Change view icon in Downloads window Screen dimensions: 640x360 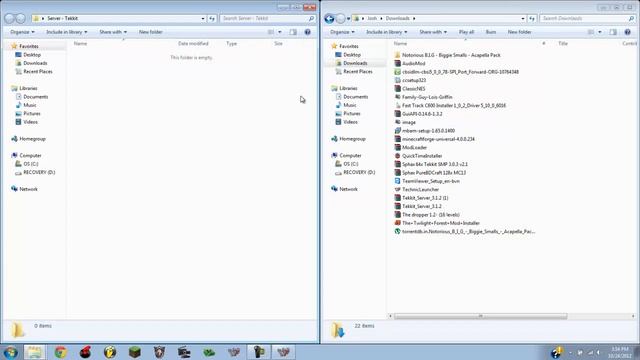[591, 32]
